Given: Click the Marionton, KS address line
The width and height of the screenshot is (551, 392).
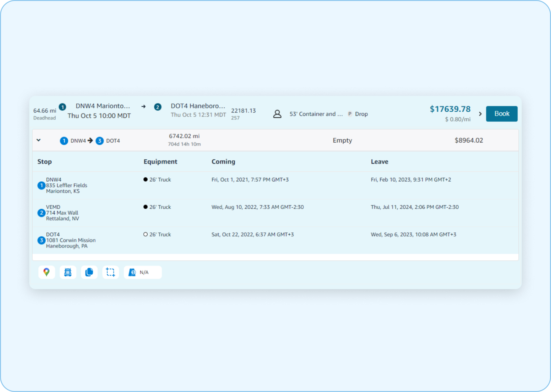Looking at the screenshot, I should click(x=63, y=191).
